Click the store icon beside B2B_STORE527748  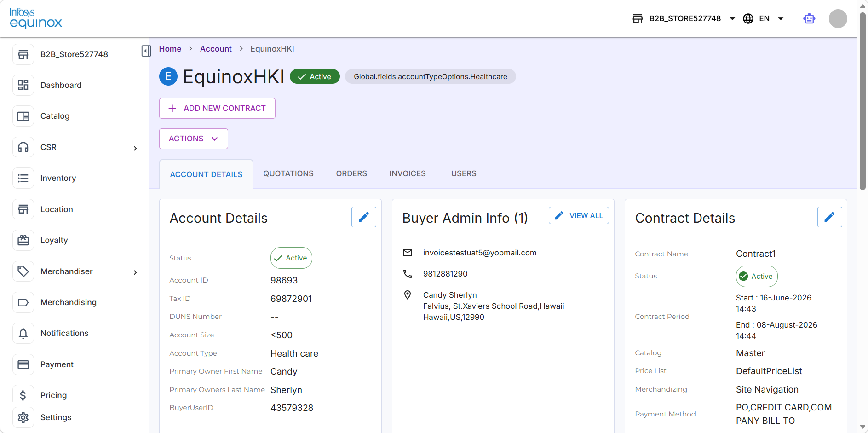click(638, 19)
